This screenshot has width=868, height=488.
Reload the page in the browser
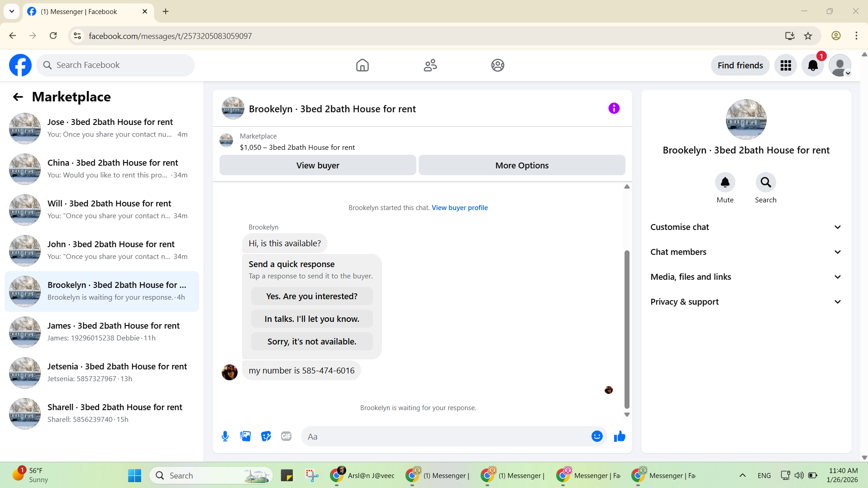53,36
